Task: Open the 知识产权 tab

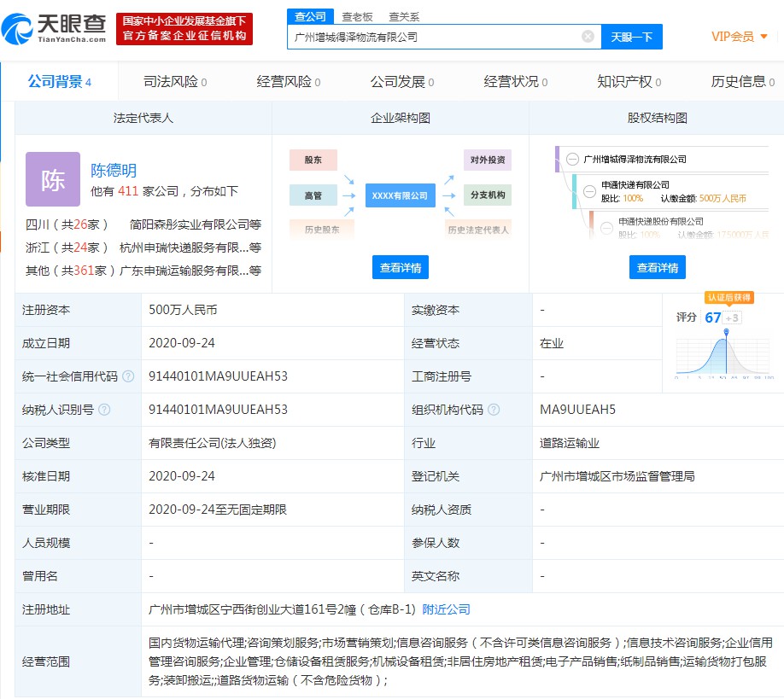Action: click(x=629, y=81)
